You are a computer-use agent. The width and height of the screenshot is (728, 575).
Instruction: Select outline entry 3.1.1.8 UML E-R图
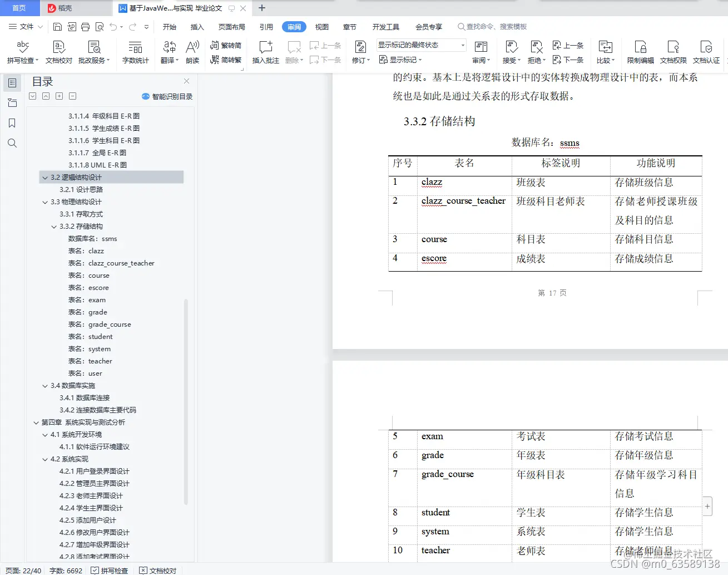point(97,165)
